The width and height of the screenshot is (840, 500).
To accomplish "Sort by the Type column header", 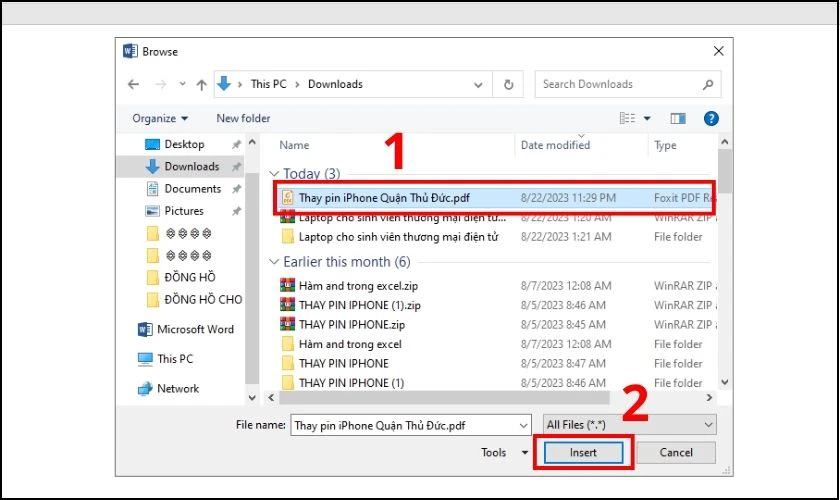I will click(x=665, y=145).
